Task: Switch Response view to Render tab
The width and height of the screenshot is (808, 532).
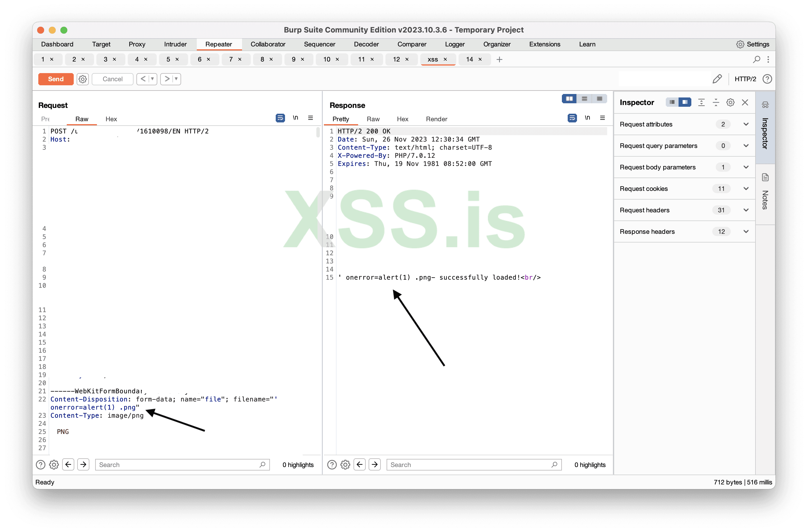Action: 436,119
